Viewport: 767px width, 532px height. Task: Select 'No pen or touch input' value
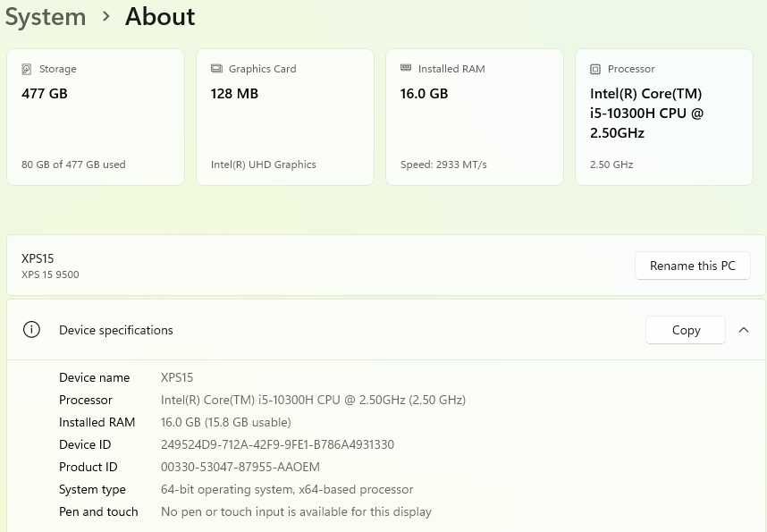click(296, 512)
